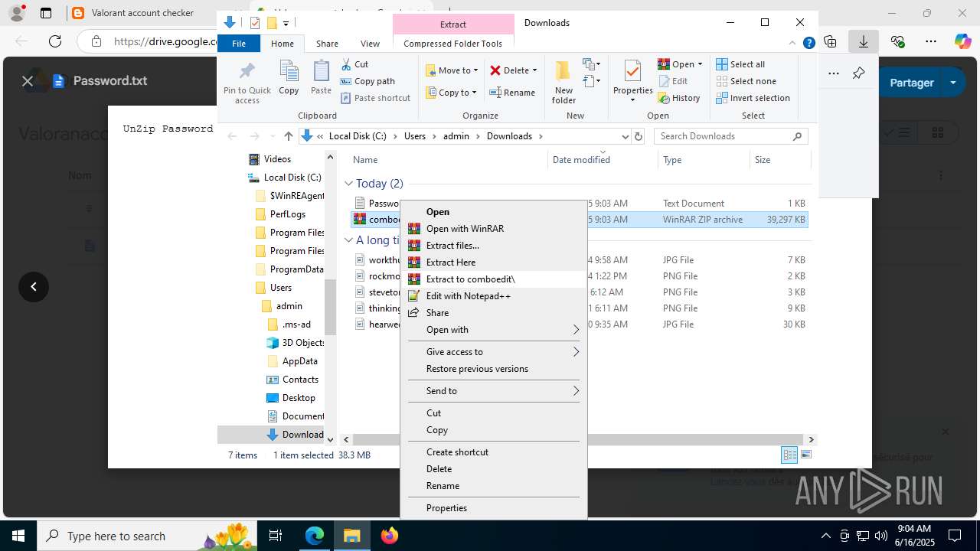Expand address bar history dropdown
The image size is (980, 551).
click(x=625, y=136)
